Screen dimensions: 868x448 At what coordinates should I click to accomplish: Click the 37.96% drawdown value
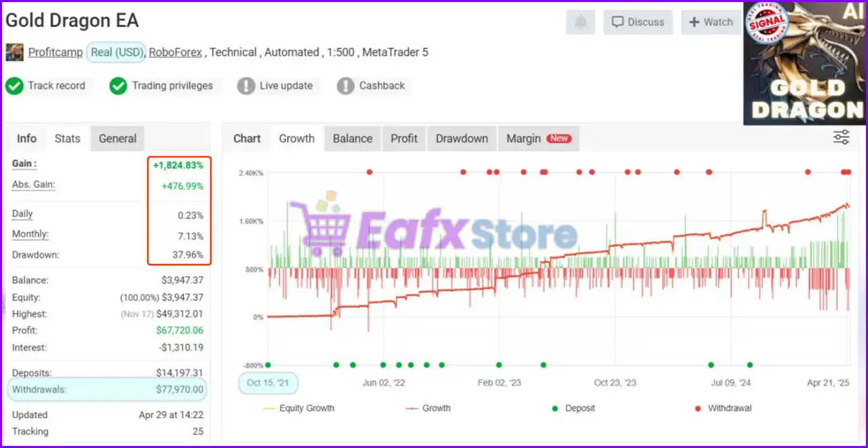tap(187, 255)
